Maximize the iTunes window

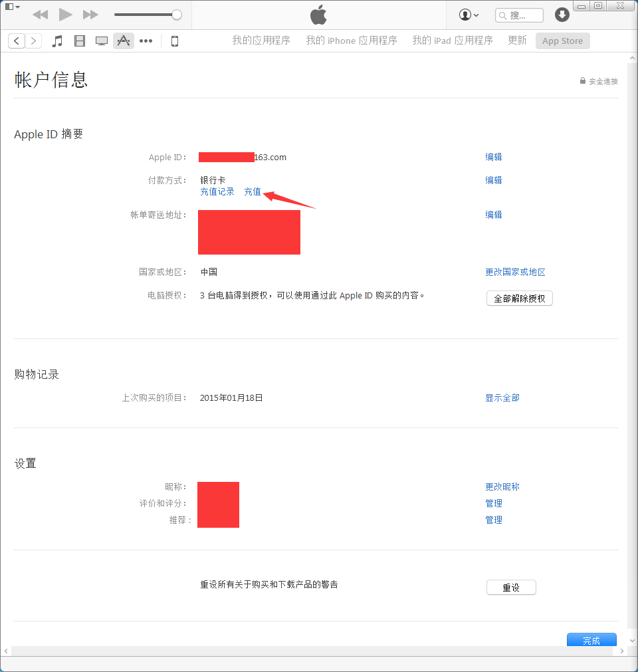click(598, 5)
